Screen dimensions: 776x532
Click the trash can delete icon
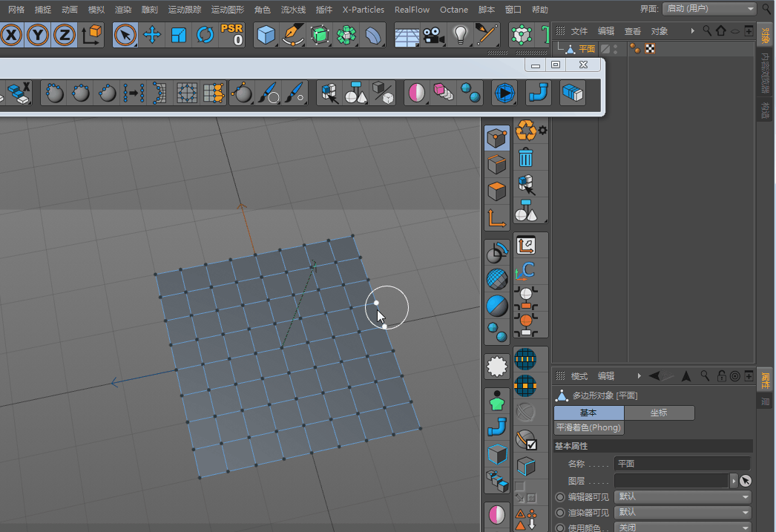point(525,158)
